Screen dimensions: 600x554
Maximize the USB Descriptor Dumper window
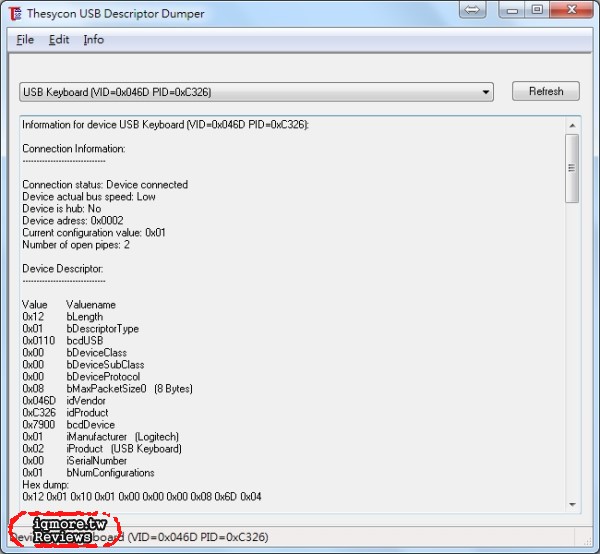[x=537, y=10]
